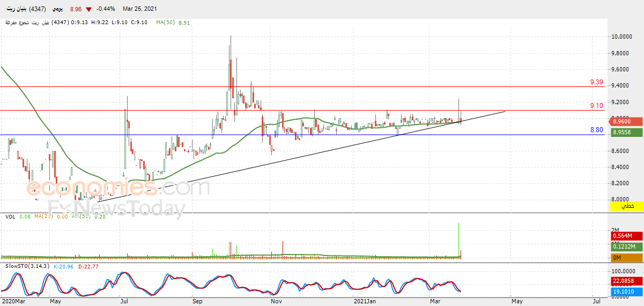
Task: Click the volume value '0.08'
Action: [x=25, y=216]
